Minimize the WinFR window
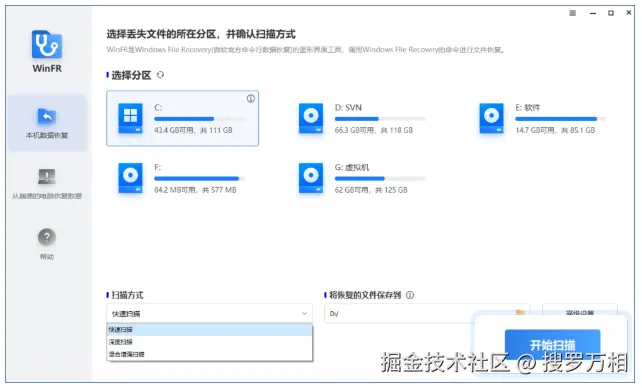Screen dimensions: 642x388 click(x=592, y=14)
